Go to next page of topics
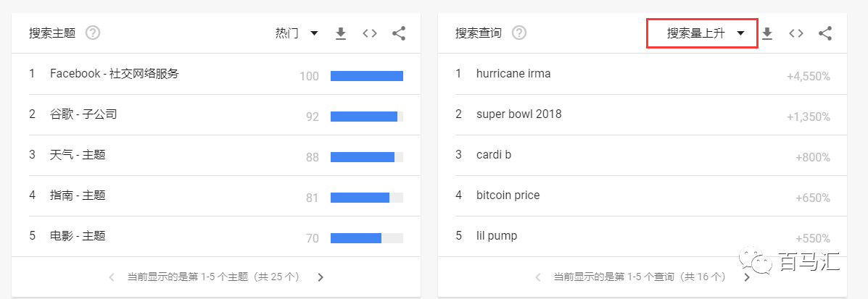 pos(321,277)
